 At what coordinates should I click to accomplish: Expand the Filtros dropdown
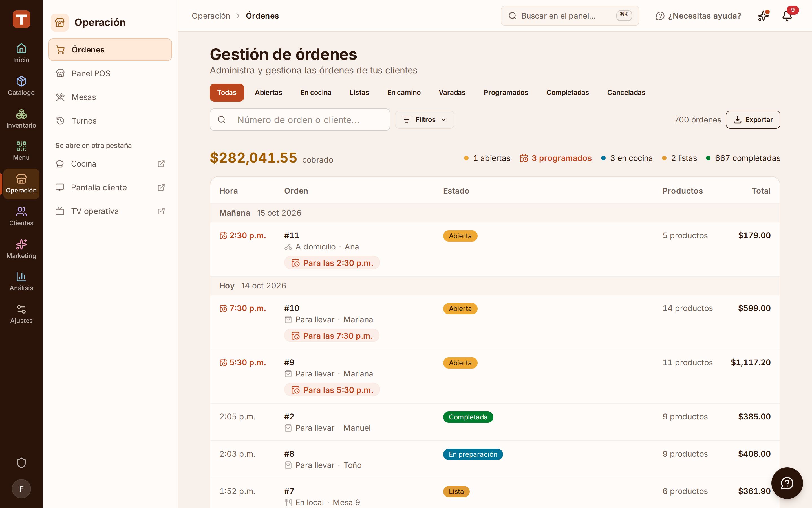pyautogui.click(x=424, y=120)
